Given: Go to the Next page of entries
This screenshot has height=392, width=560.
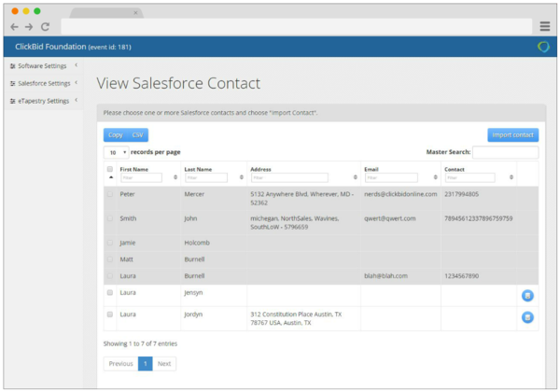Looking at the screenshot, I should pos(164,364).
